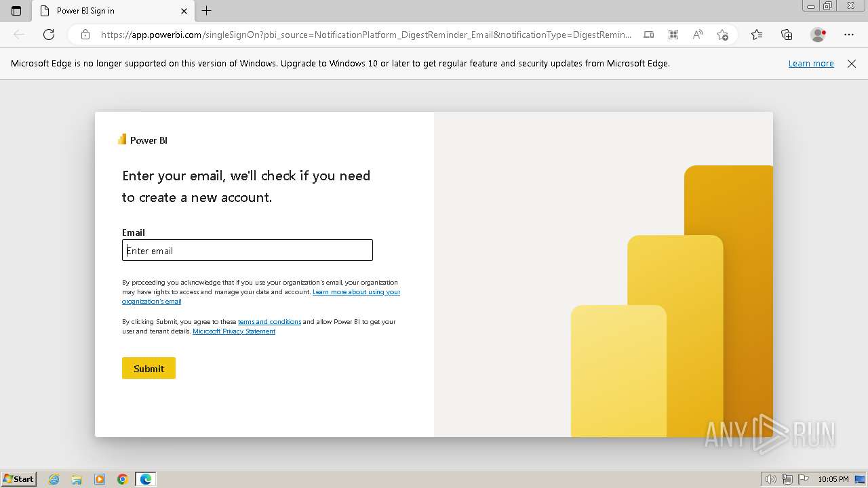Open the volume control in system tray
The height and width of the screenshot is (488, 868).
(771, 479)
